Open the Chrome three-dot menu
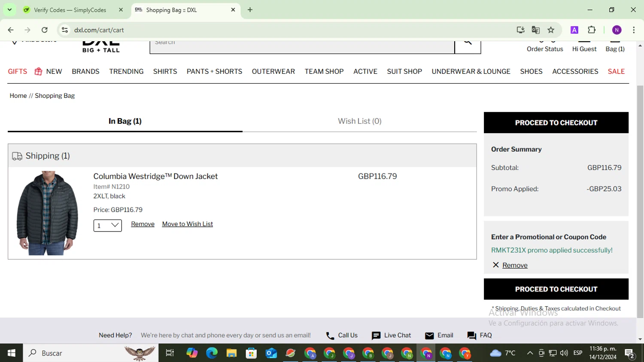Screen dimensions: 644x362 pos(634,30)
